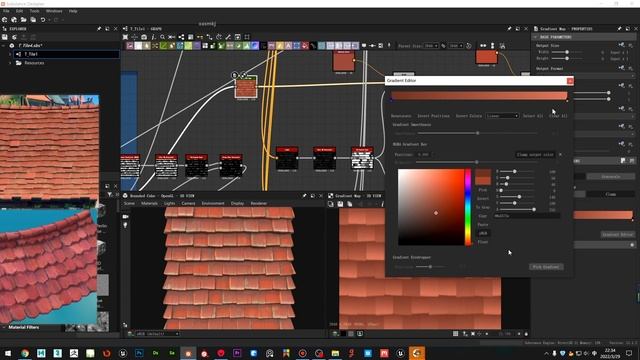Viewport: 640px width, 360px height.
Task: Open the second size dropdown next to the link icon
Action: [456, 46]
